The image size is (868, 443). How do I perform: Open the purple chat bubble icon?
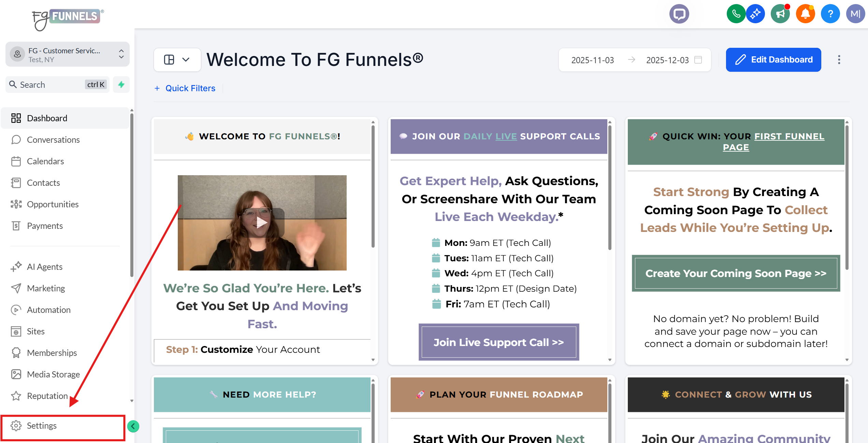[x=679, y=14]
